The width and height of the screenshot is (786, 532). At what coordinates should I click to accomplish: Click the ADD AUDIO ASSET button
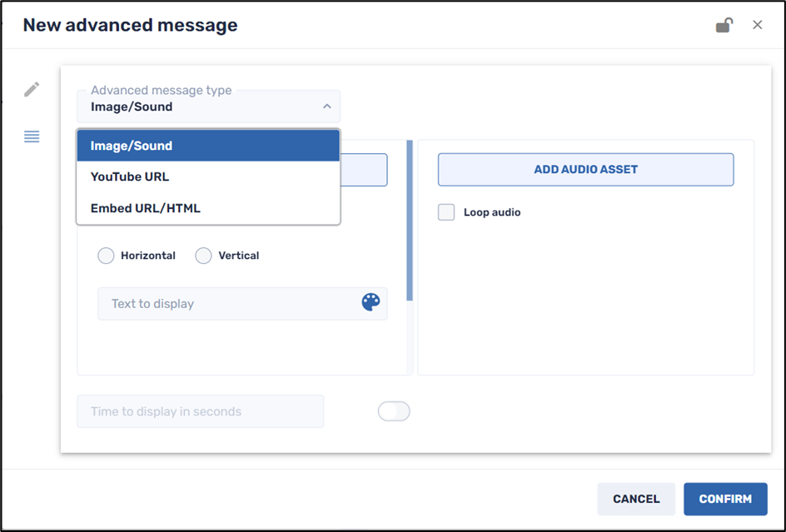point(585,169)
